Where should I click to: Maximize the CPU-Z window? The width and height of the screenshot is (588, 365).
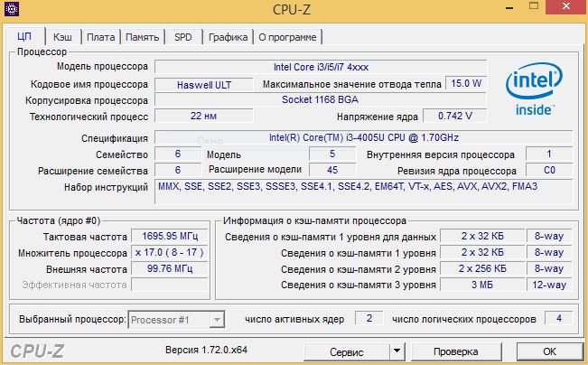pos(534,6)
